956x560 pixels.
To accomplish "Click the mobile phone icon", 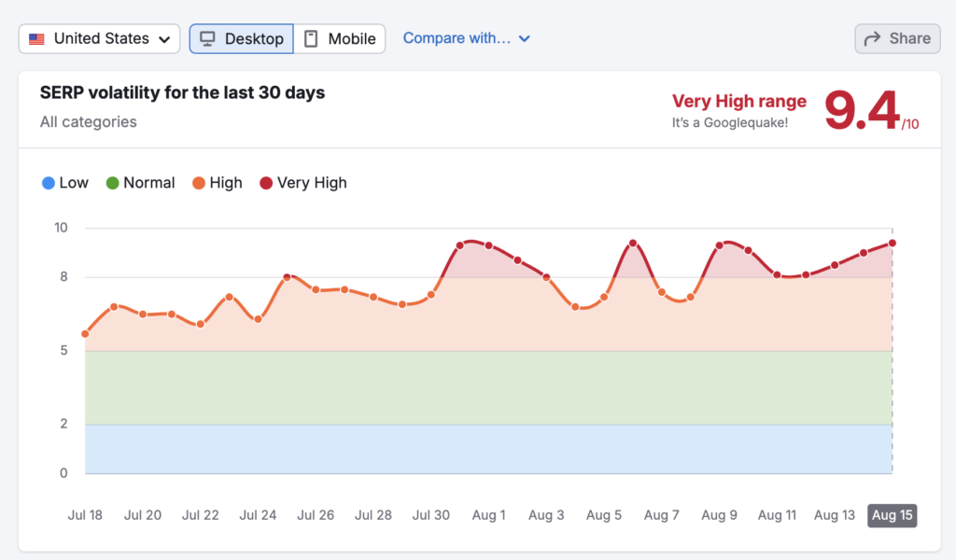I will 311,39.
